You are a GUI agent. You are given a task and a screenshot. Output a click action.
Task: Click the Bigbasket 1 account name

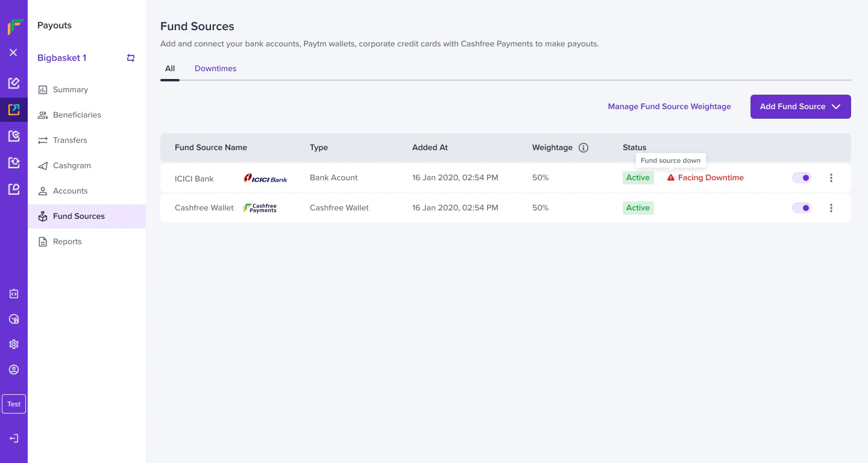62,58
